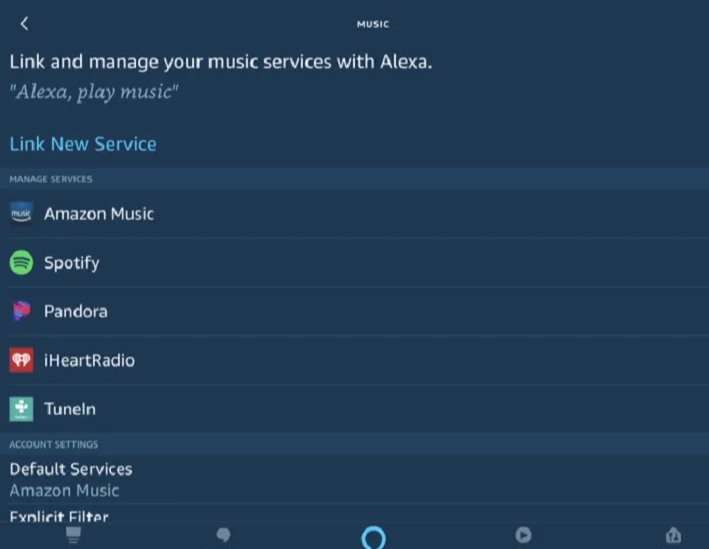Open the Communicate chat bubble tab
709x549 pixels.
click(x=223, y=535)
